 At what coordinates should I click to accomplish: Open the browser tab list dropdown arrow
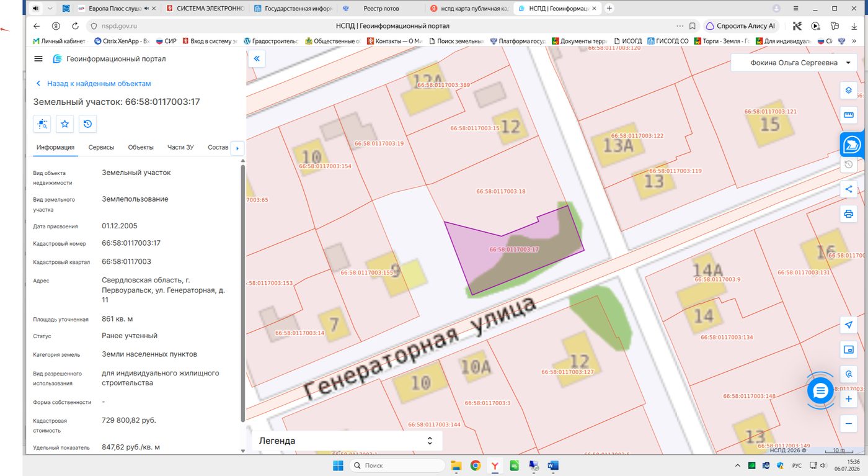coord(50,8)
